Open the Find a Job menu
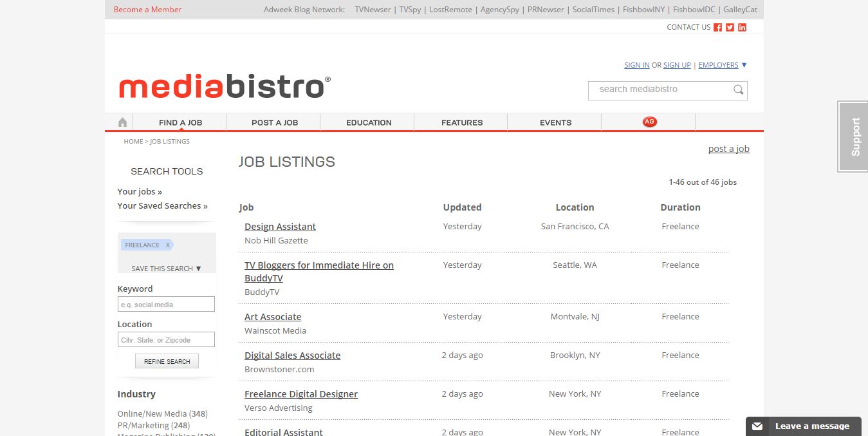868x436 pixels. (x=180, y=122)
